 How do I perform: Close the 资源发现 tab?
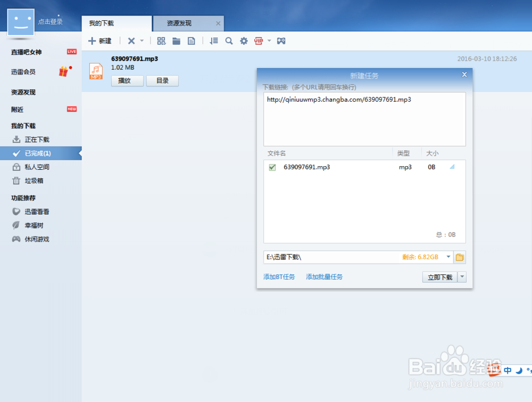pos(218,23)
